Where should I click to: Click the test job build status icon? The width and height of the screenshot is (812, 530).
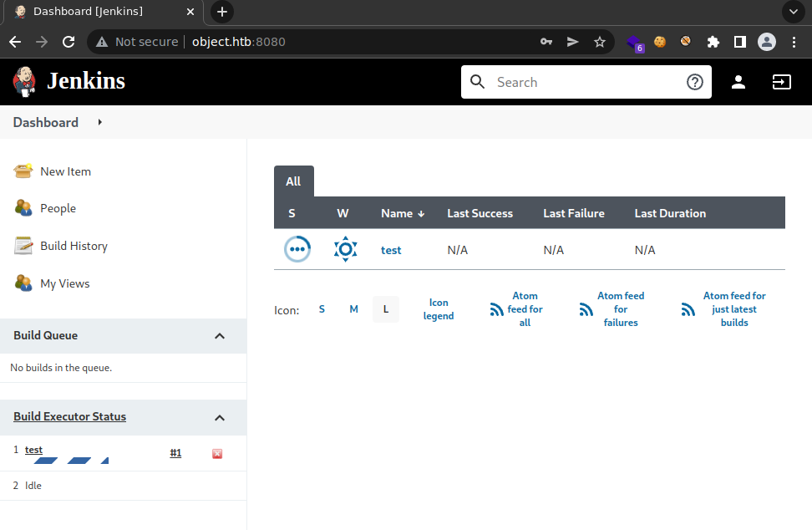point(297,249)
